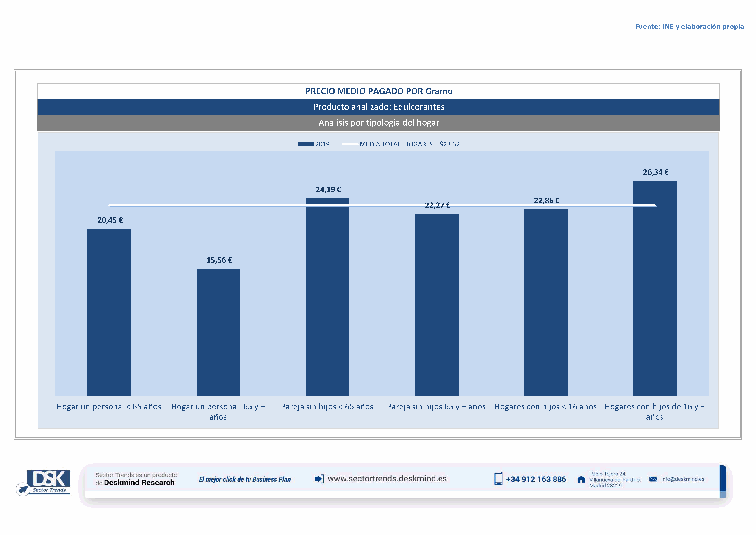Click the Pareja sin hijos 65 y + años label

[x=436, y=406]
